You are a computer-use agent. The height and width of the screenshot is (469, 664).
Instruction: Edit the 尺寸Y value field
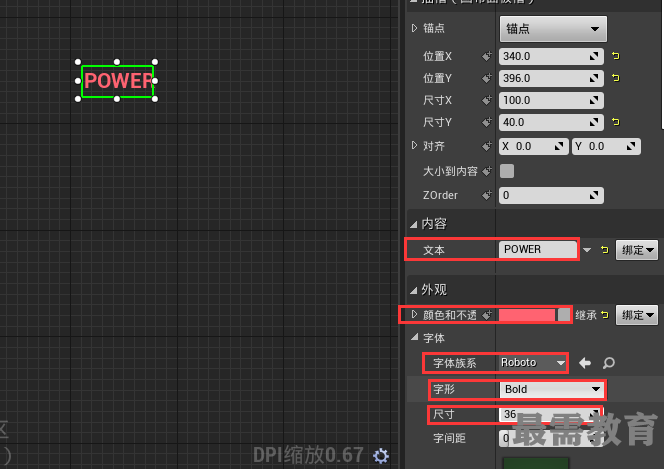point(551,122)
